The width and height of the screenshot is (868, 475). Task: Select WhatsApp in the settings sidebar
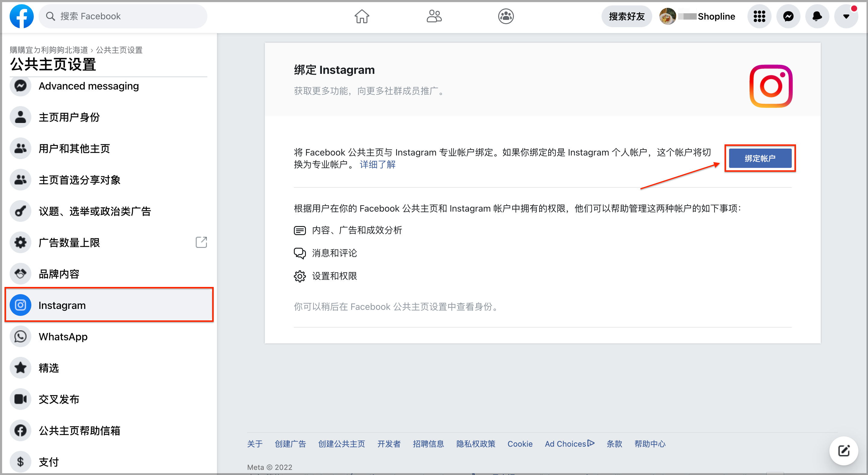(108, 337)
